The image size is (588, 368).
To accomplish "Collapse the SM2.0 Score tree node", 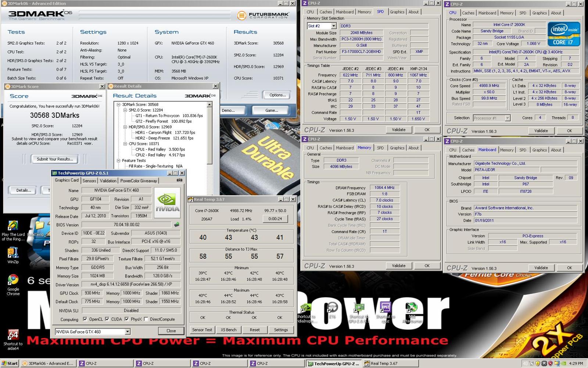I will [x=125, y=110].
